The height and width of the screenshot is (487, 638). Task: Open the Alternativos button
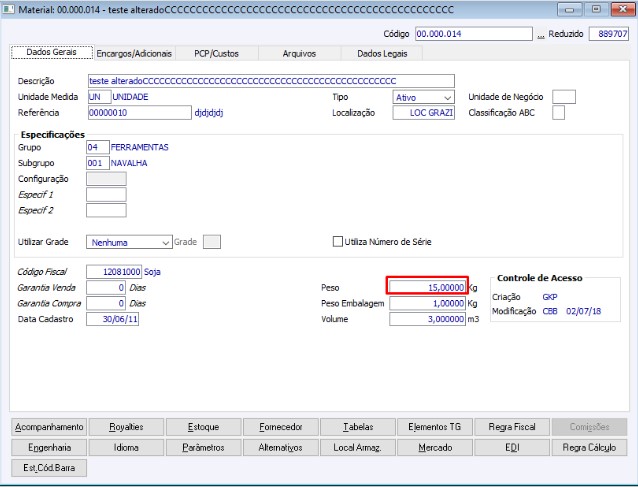pyautogui.click(x=280, y=448)
